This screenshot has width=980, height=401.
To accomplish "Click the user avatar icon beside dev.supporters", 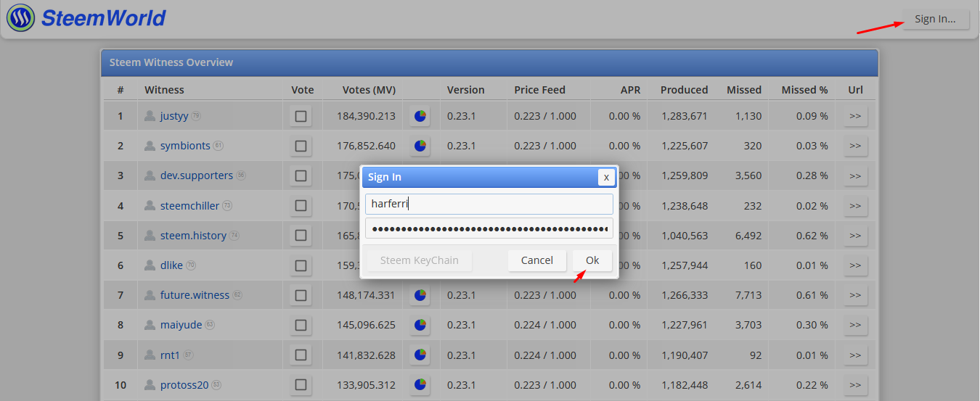I will pos(150,175).
